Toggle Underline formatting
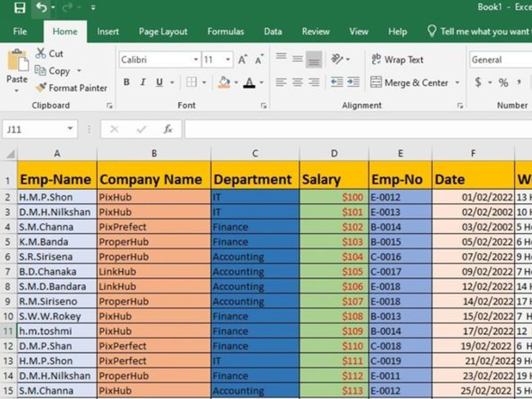Screen dimensions: 532x399 click(x=160, y=82)
